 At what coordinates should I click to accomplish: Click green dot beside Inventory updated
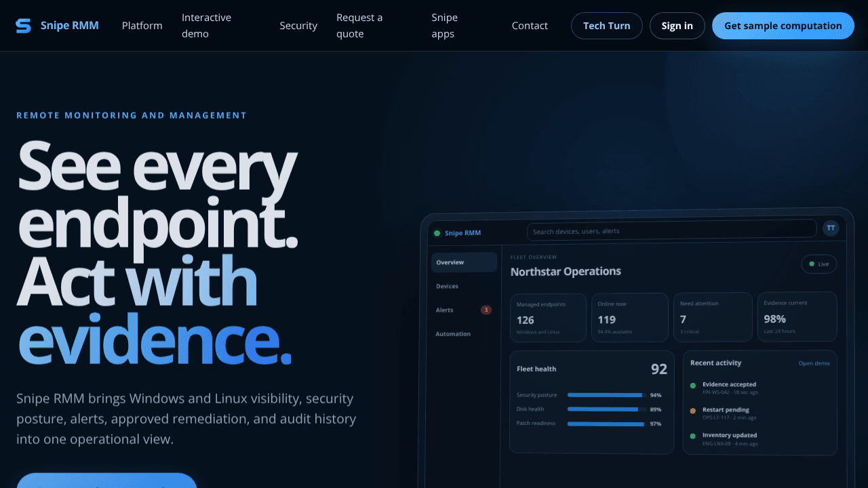pyautogui.click(x=692, y=436)
